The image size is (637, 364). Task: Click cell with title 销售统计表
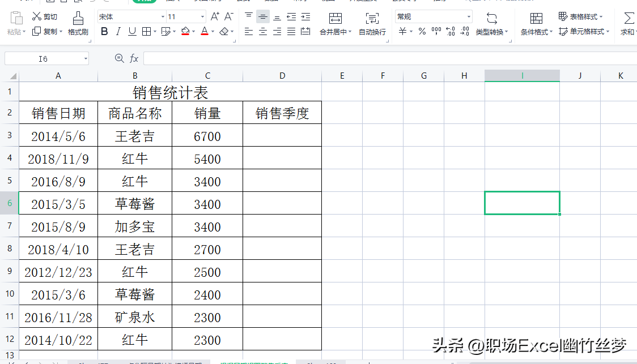click(x=170, y=92)
